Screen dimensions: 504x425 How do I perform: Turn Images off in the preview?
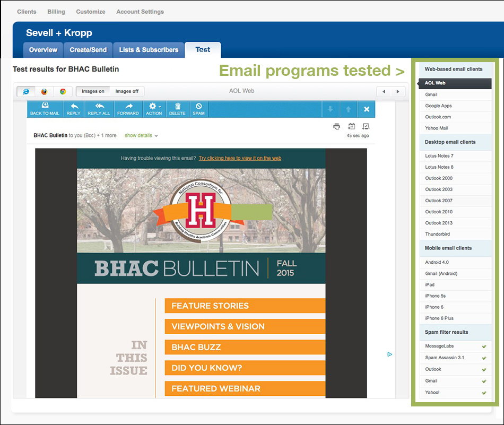coord(127,91)
